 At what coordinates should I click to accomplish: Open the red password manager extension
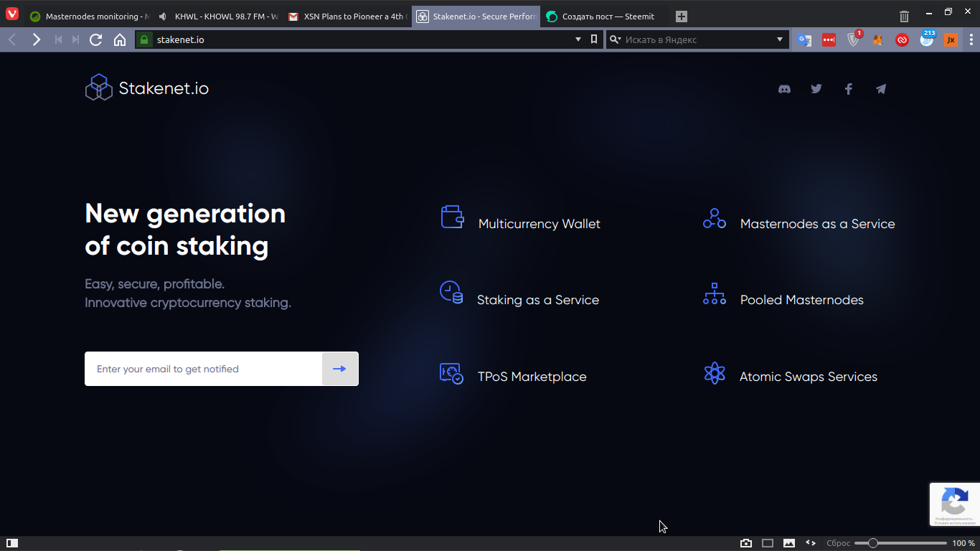coord(829,40)
